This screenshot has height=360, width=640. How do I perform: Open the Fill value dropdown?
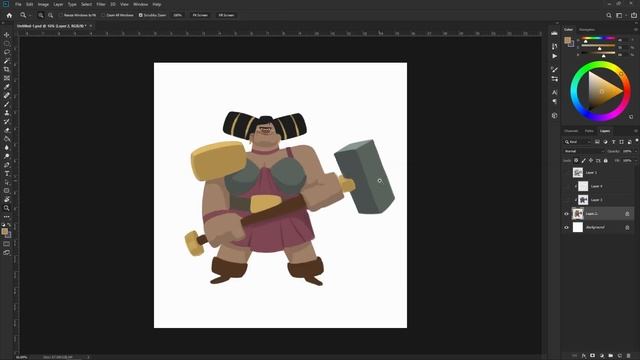click(x=635, y=161)
